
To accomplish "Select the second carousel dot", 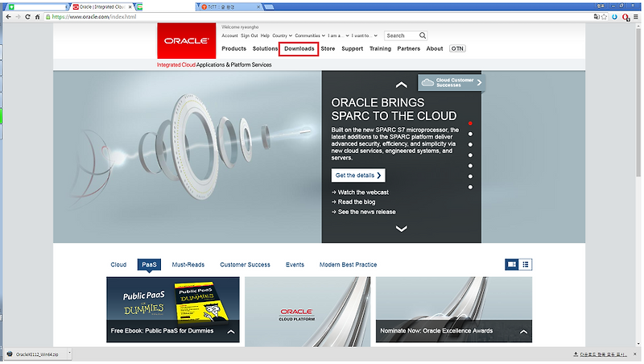I will [470, 134].
